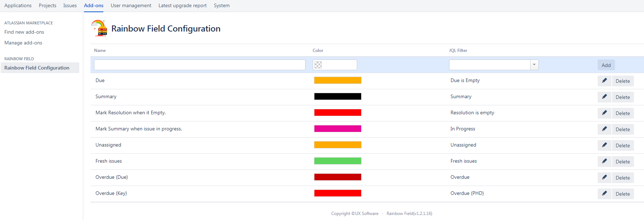The image size is (644, 220).
Task: Select Rainbow Field Configuration sidebar item
Action: coord(40,68)
